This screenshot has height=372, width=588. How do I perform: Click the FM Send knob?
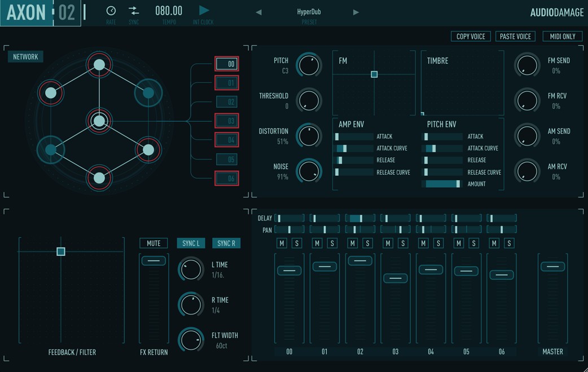pos(526,65)
